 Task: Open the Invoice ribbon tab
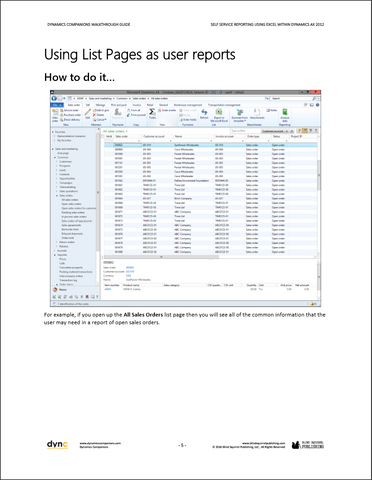click(x=137, y=105)
